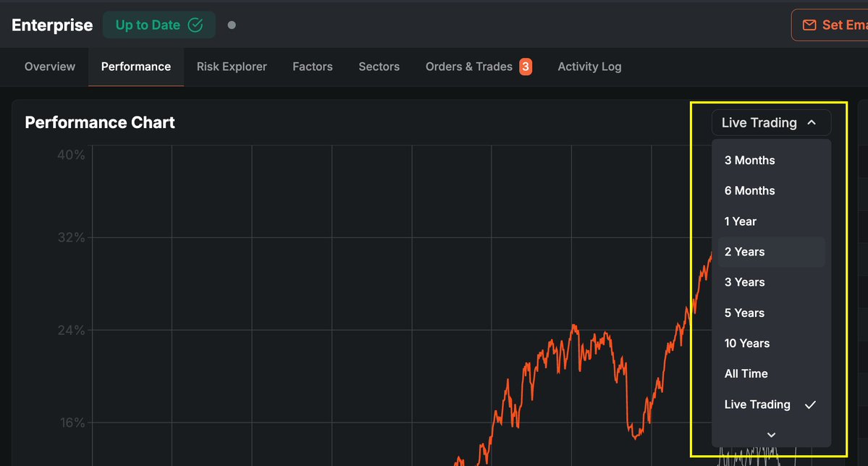Click the 24% axis label
Screen dimensions: 868x466
[x=72, y=331]
